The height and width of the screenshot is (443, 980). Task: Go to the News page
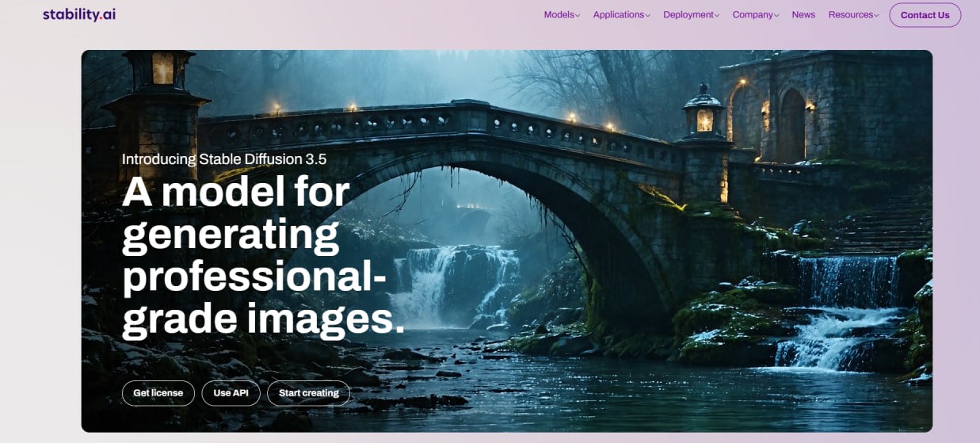click(x=803, y=15)
